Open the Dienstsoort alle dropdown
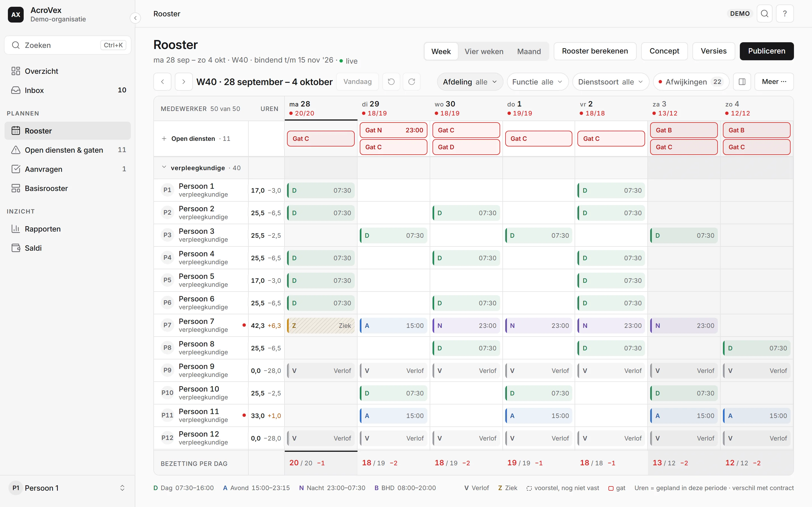Viewport: 812px width, 507px height. click(610, 82)
